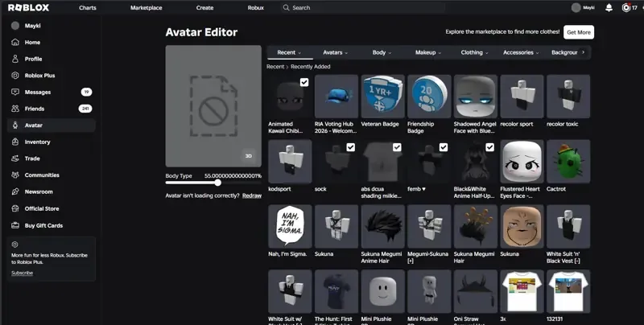Click Recent breadcrumb link
The width and height of the screenshot is (644, 325).
275,67
